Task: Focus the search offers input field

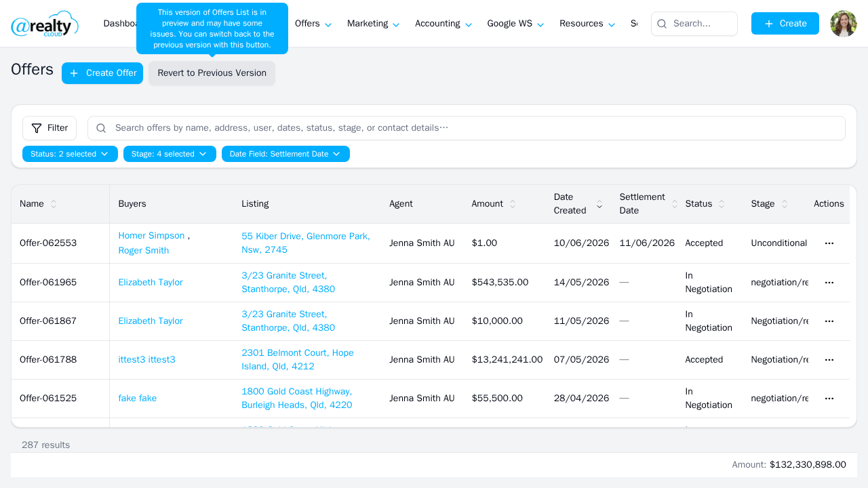Action: [467, 128]
